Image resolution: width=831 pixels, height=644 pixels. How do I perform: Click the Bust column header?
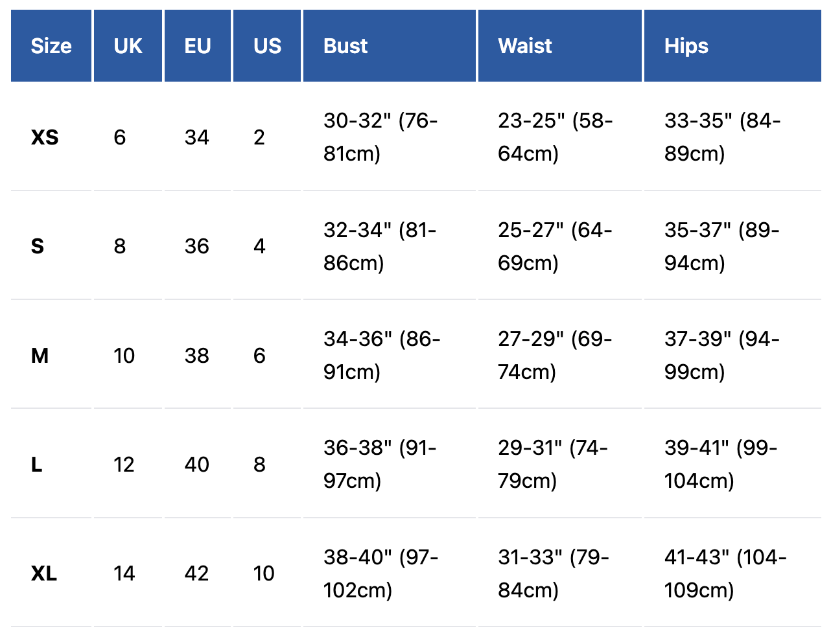point(345,46)
